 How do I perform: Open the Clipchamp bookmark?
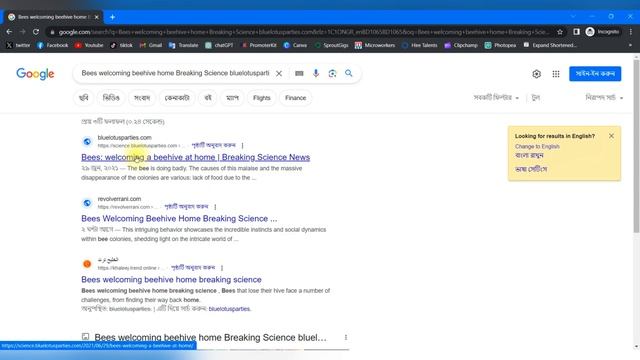(461, 45)
